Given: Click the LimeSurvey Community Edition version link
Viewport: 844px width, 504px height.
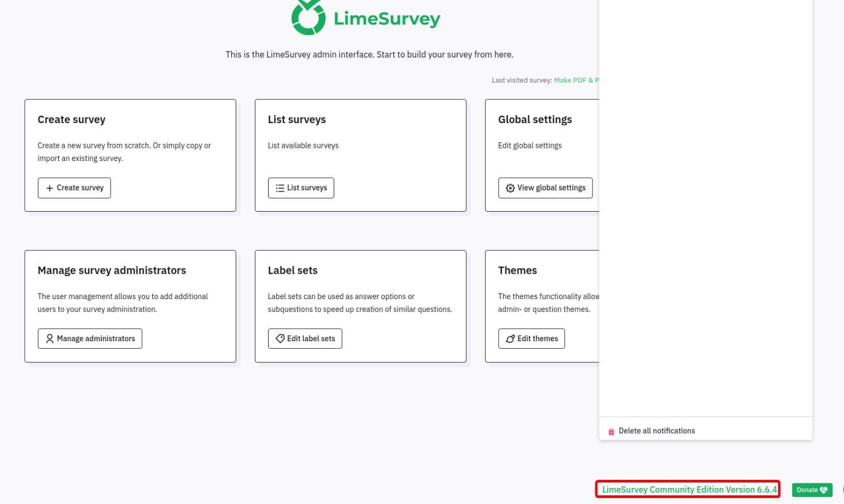Looking at the screenshot, I should point(688,490).
